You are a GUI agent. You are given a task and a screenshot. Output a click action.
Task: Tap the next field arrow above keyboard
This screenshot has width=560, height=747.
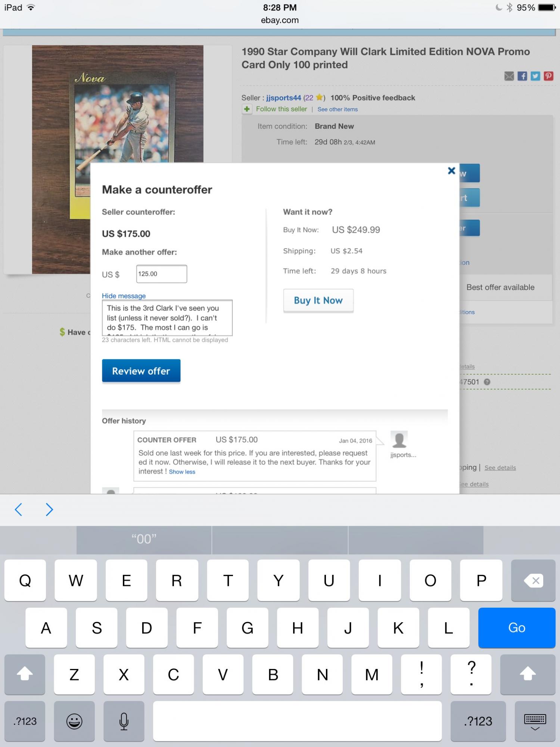click(49, 509)
